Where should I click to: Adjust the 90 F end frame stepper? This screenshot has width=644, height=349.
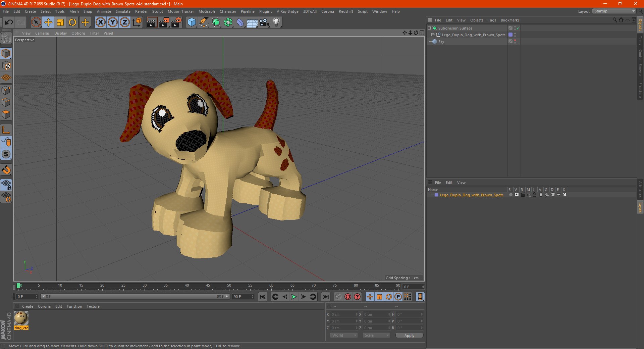(x=253, y=297)
